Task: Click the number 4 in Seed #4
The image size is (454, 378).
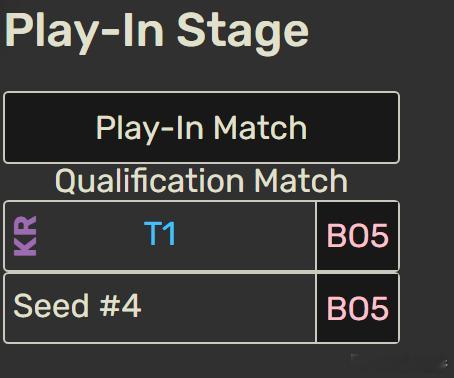Action: coord(131,306)
